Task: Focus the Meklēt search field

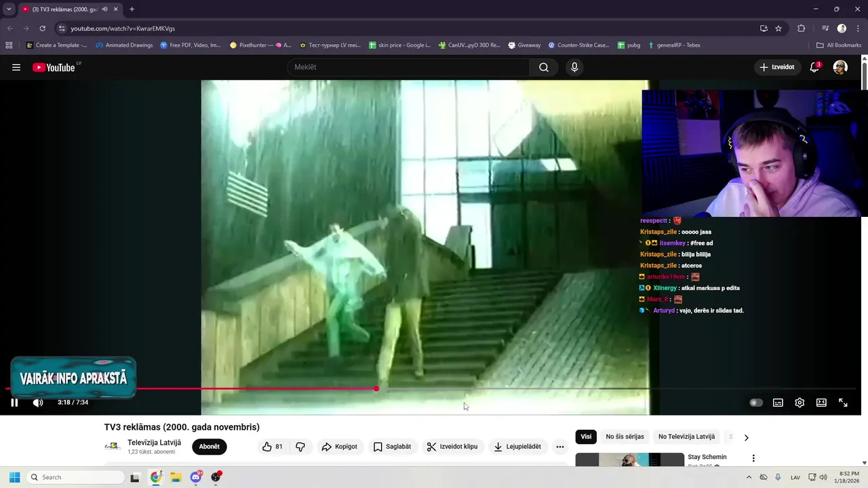Action: (x=408, y=67)
